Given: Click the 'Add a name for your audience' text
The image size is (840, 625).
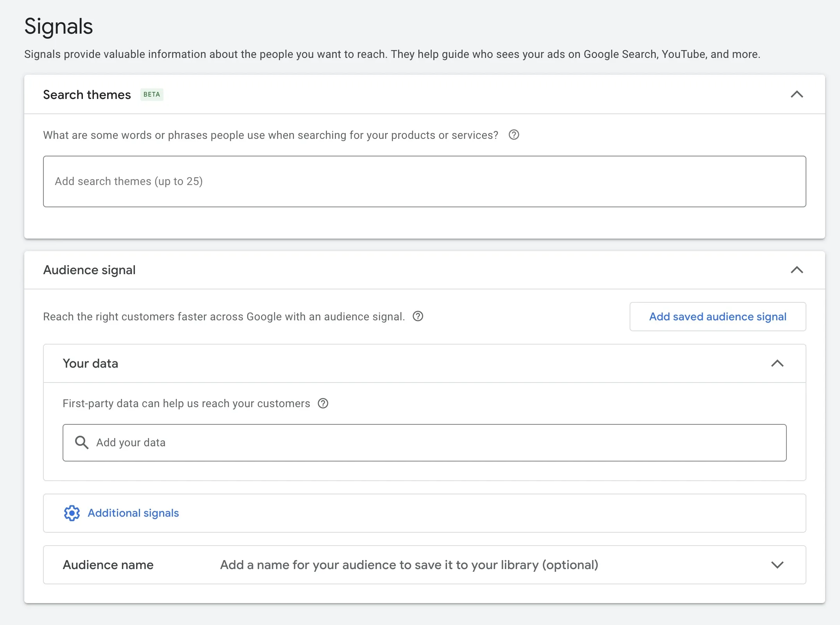Looking at the screenshot, I should click(x=409, y=565).
